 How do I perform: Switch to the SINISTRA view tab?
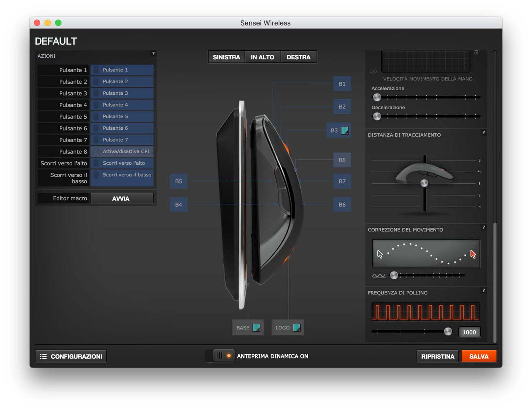click(x=226, y=57)
